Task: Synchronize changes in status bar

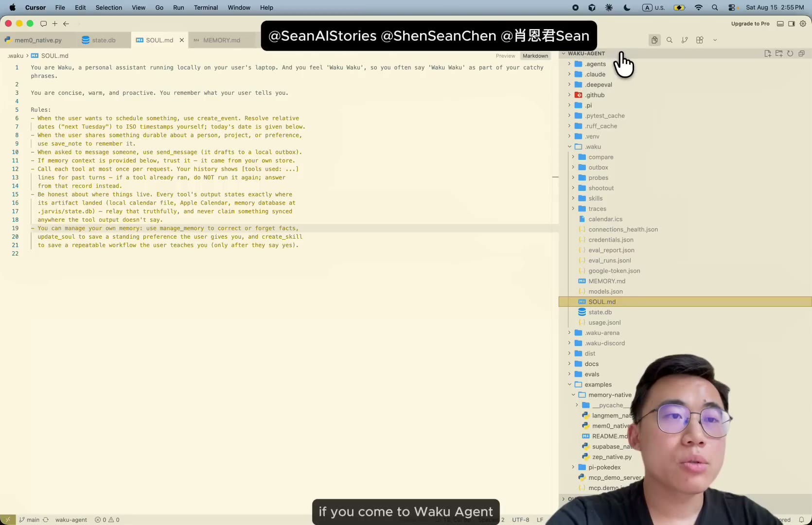Action: click(46, 520)
